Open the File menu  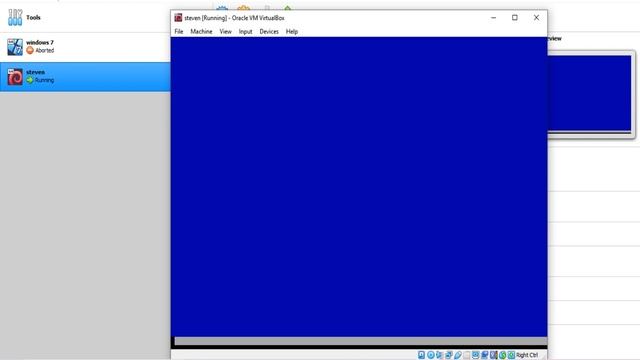pyautogui.click(x=179, y=31)
